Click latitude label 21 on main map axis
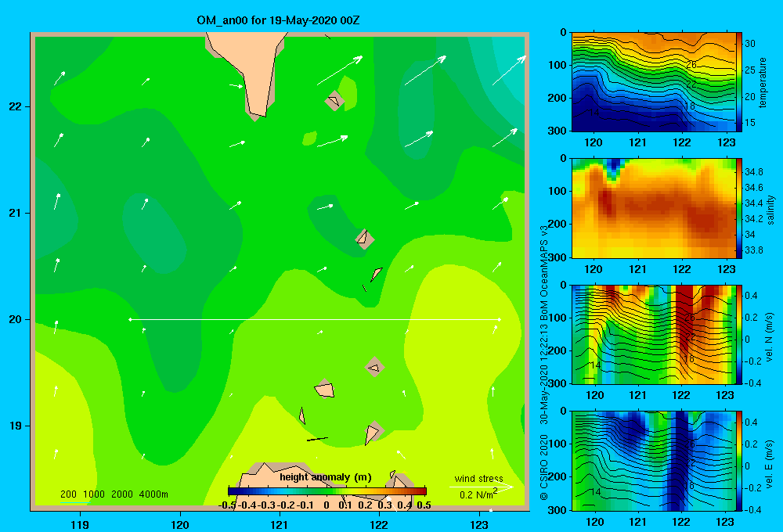This screenshot has width=783, height=532. 16,213
